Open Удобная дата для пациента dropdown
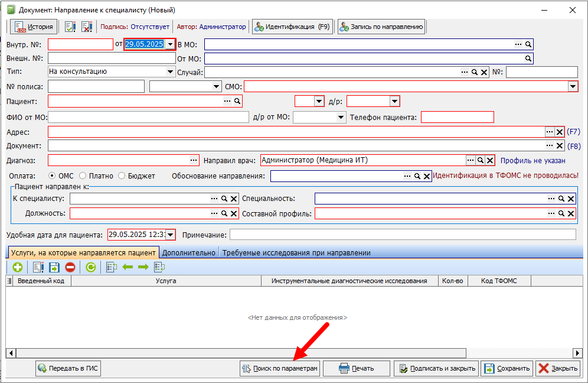Screen dimensions: 588x383 tap(170, 235)
